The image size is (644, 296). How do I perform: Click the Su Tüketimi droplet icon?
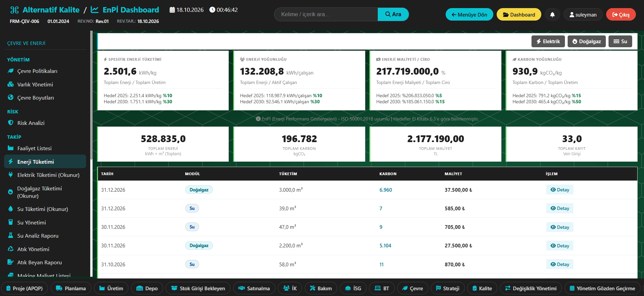(10, 209)
